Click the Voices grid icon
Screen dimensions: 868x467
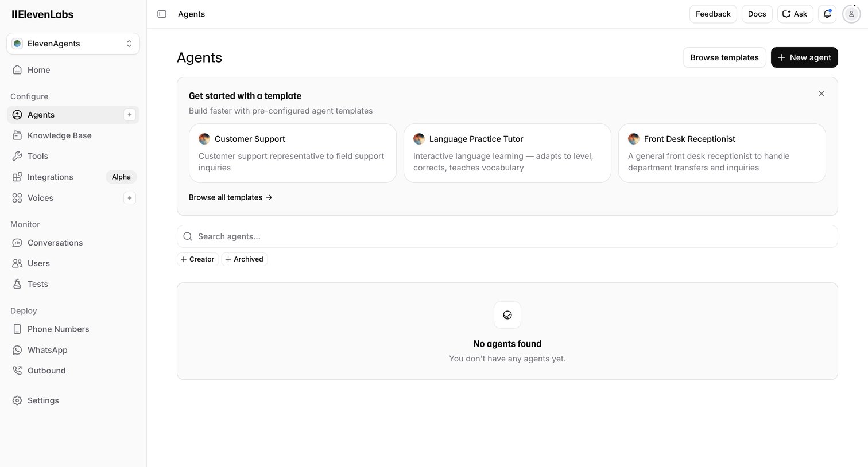(17, 198)
